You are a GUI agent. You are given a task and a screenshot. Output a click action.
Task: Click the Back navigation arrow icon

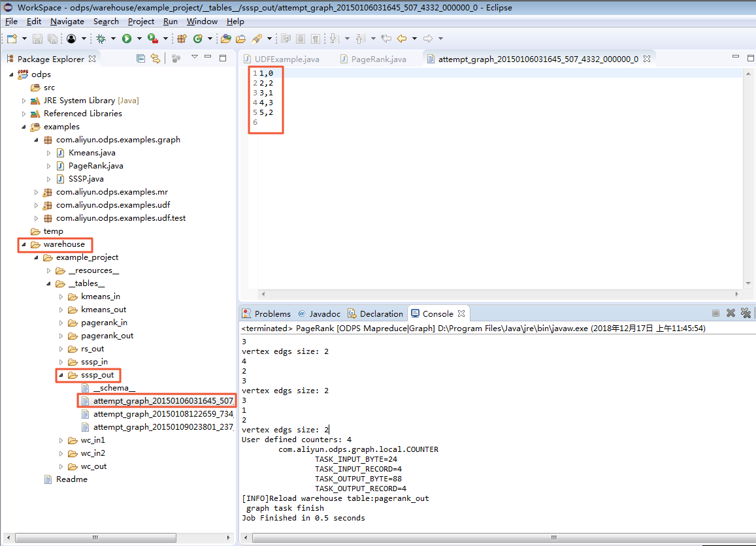click(x=402, y=39)
